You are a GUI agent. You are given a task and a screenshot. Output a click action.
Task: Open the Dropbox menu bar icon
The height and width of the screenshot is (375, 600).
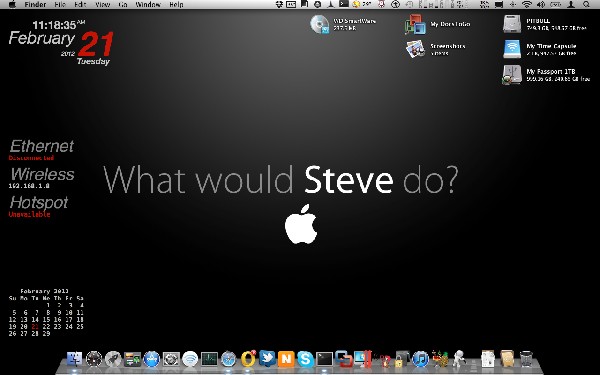(x=279, y=5)
